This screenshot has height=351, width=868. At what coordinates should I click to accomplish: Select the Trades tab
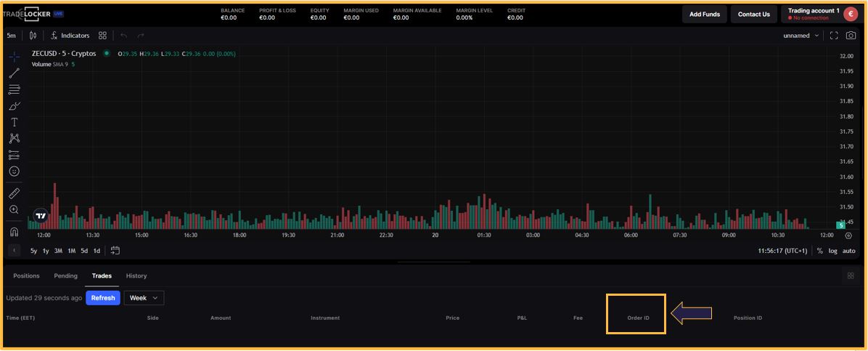pos(102,275)
